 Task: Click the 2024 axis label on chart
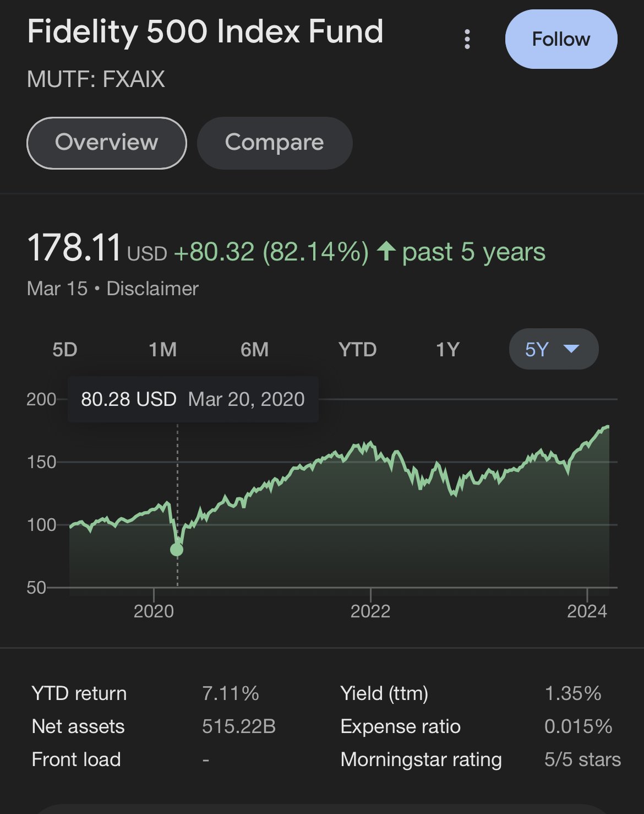[x=587, y=611]
